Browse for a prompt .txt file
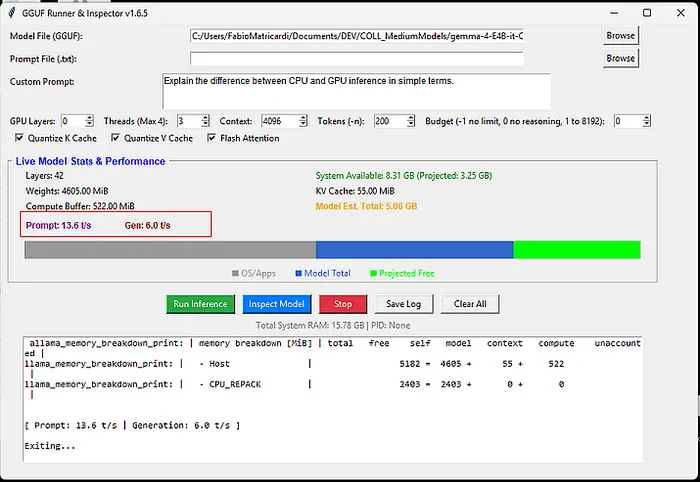This screenshot has height=482, width=700. pyautogui.click(x=620, y=58)
